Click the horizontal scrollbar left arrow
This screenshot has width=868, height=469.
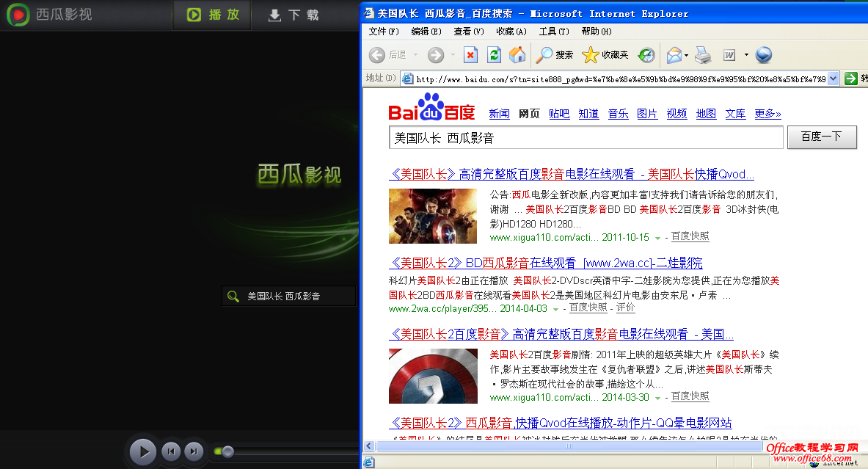pyautogui.click(x=369, y=446)
